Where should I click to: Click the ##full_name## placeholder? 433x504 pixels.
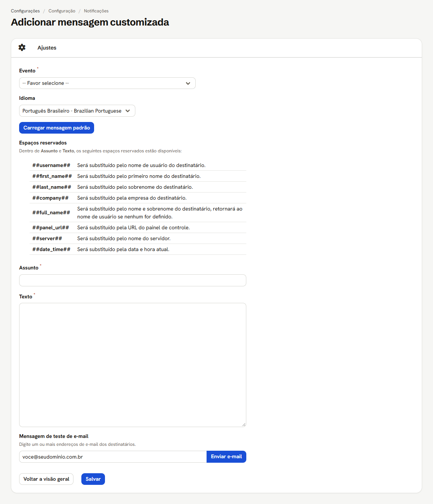click(x=51, y=213)
